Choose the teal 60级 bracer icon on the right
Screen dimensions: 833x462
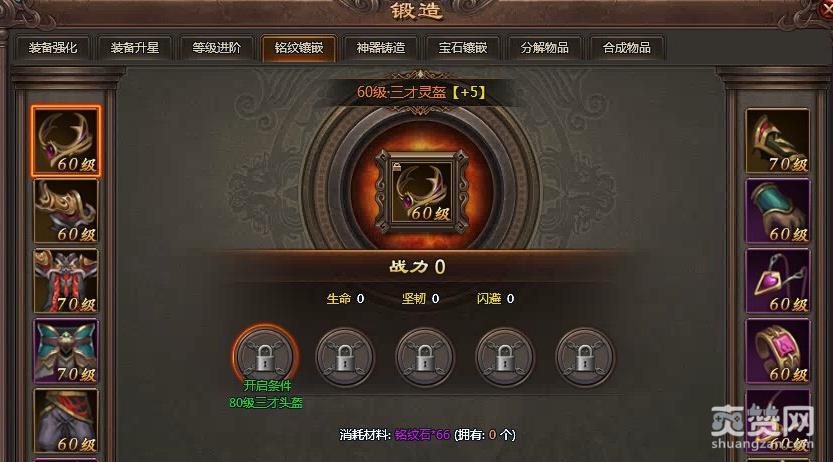pyautogui.click(x=777, y=211)
